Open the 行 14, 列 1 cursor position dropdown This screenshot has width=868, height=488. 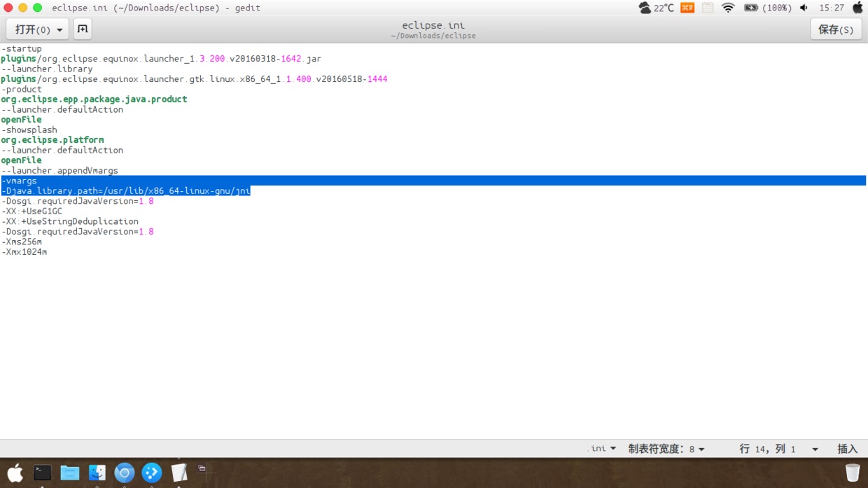[778, 449]
